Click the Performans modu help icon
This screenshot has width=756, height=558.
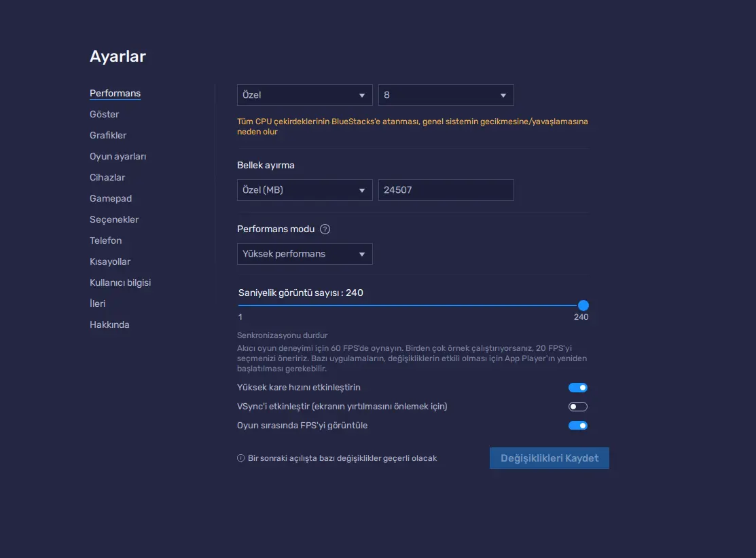[x=325, y=229]
